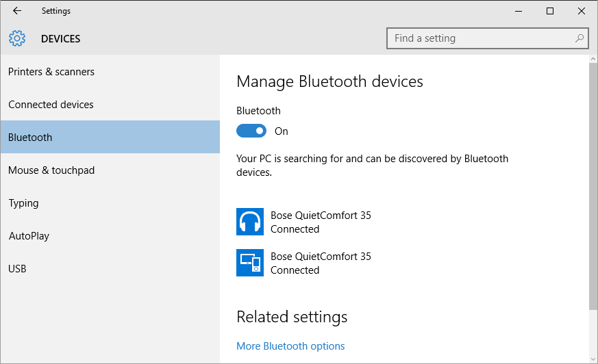Minimize the Settings window
Image resolution: width=598 pixels, height=364 pixels.
(519, 11)
